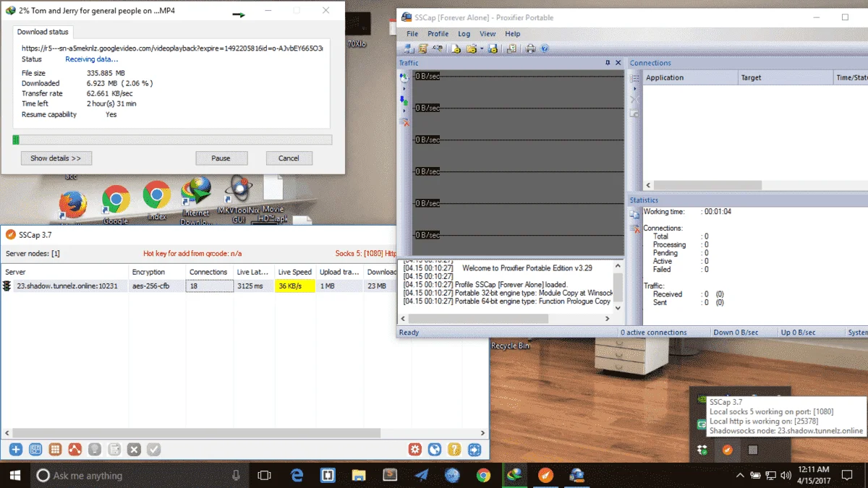Image resolution: width=868 pixels, height=488 pixels.
Task: Open the Google Chrome desktop shortcut labeled Google
Action: 116,205
